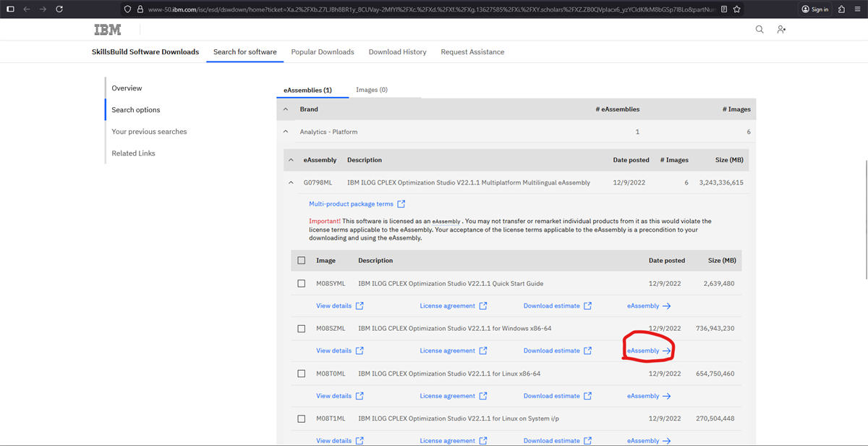Screen dimensions: 868x446
Task: Collapse the Brand header chevron
Action: (x=286, y=109)
